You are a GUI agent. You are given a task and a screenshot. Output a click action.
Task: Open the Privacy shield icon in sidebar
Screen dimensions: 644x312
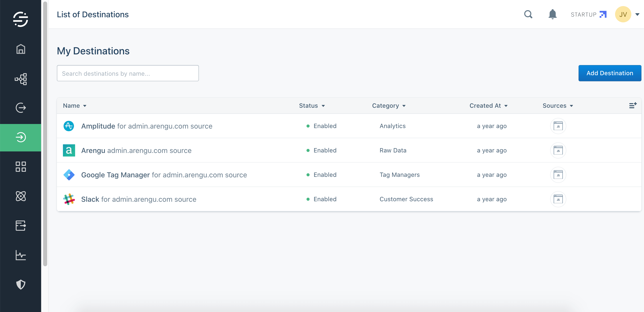click(x=21, y=284)
